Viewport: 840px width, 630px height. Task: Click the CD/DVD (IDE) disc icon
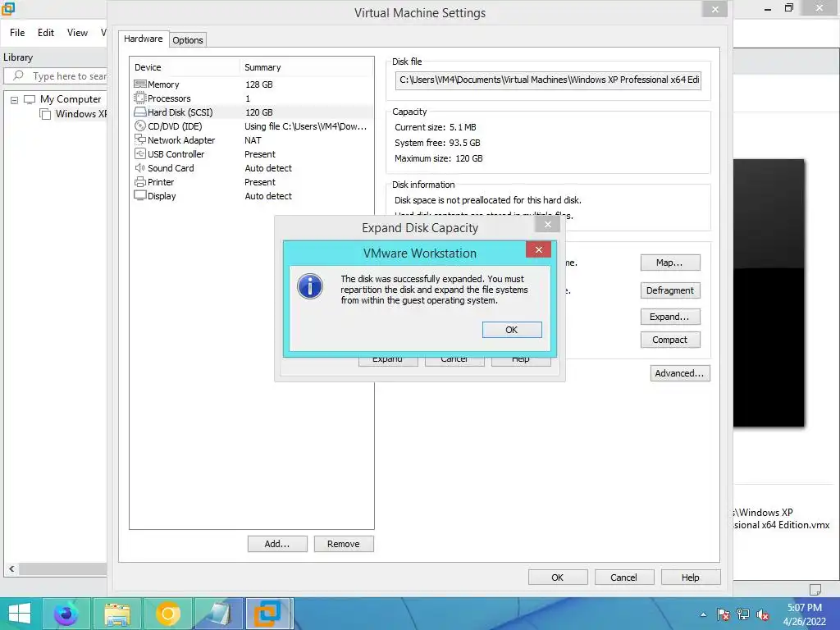click(139, 126)
